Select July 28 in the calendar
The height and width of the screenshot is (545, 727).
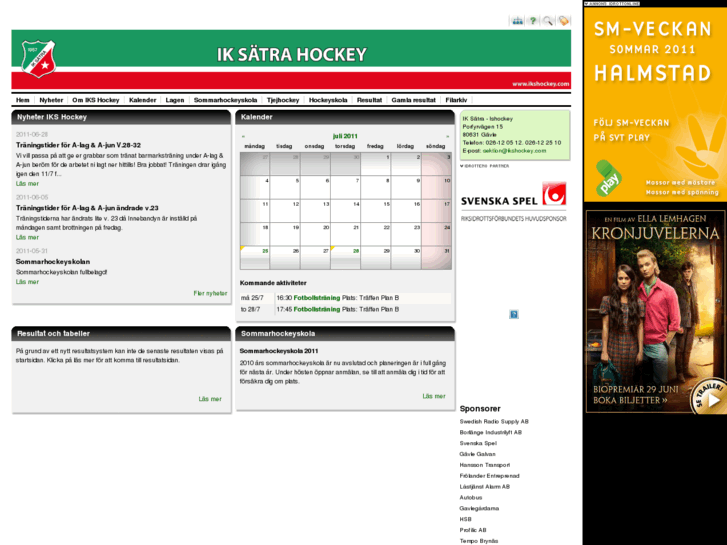345,257
